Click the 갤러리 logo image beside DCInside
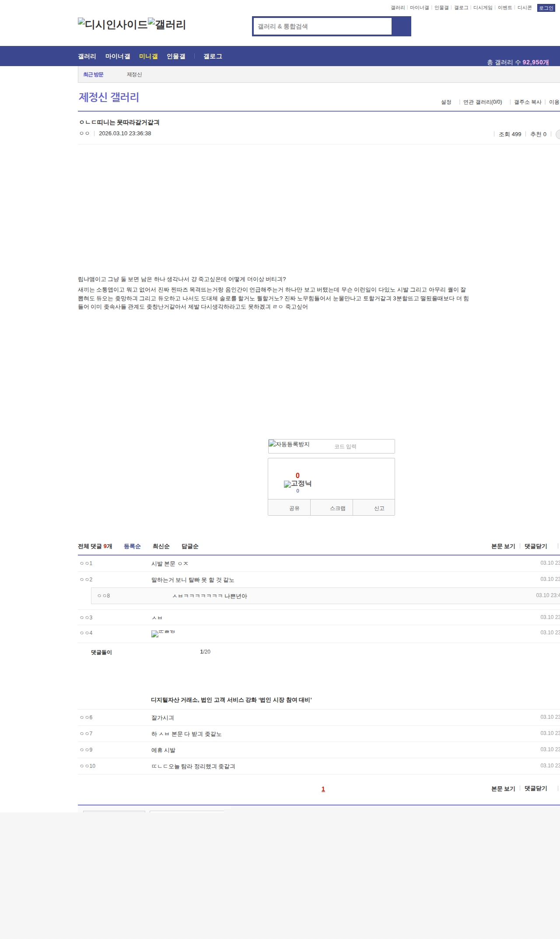Screen dimensions: 560x939 pos(167,25)
